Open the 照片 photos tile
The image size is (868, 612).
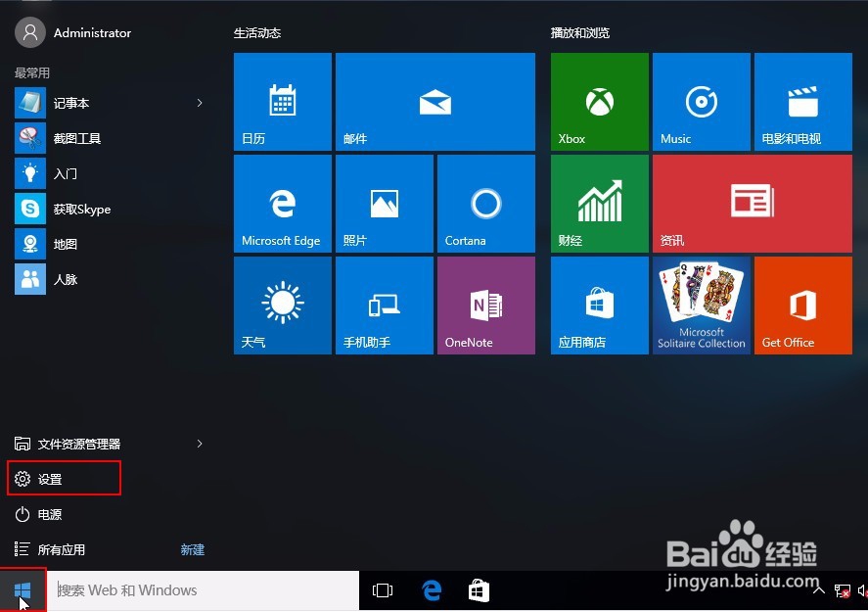(385, 204)
